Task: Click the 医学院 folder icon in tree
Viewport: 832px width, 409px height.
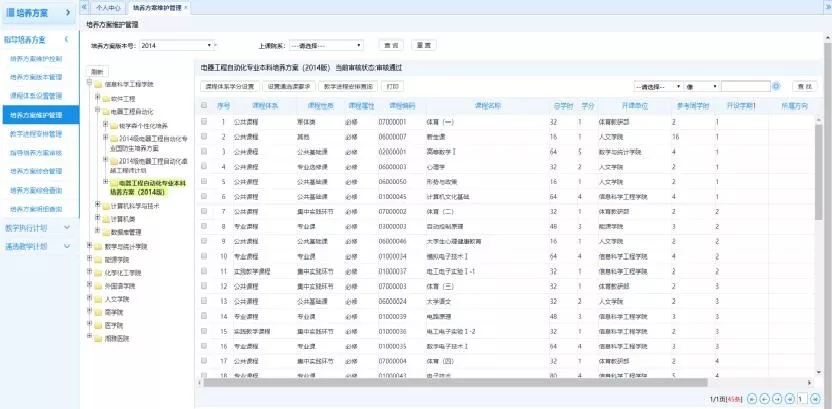Action: coord(98,325)
